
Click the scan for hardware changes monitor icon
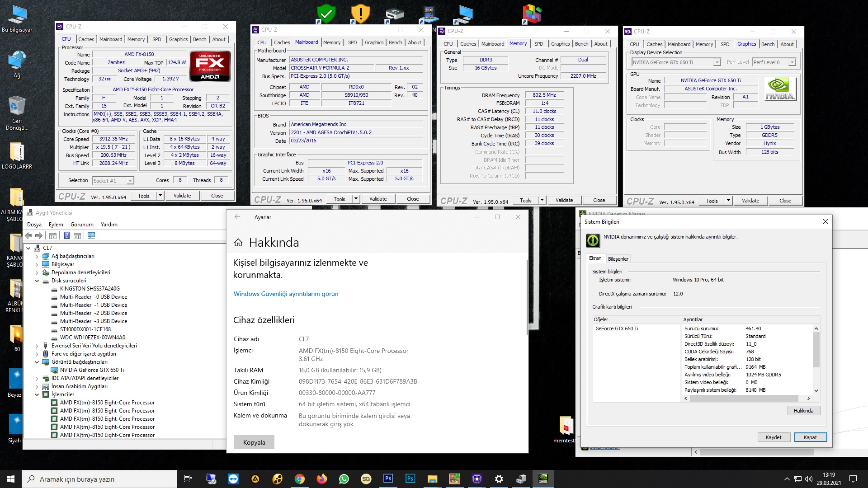(x=91, y=235)
